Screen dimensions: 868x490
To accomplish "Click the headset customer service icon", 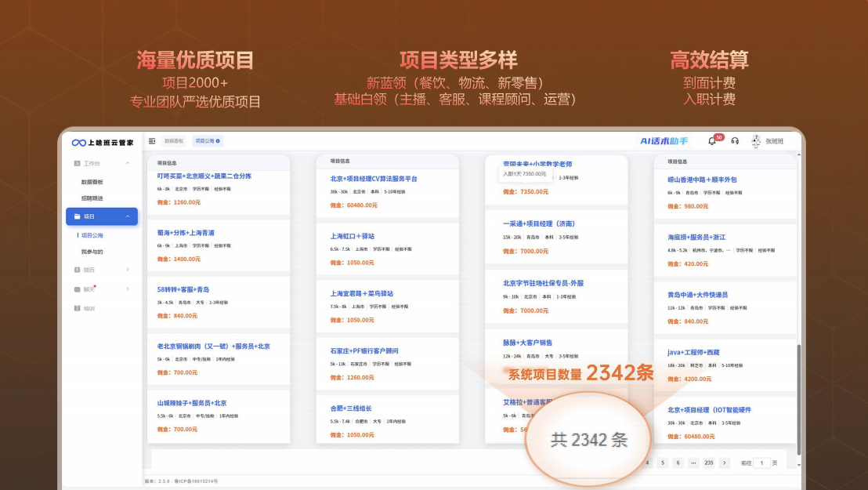I will pyautogui.click(x=735, y=141).
